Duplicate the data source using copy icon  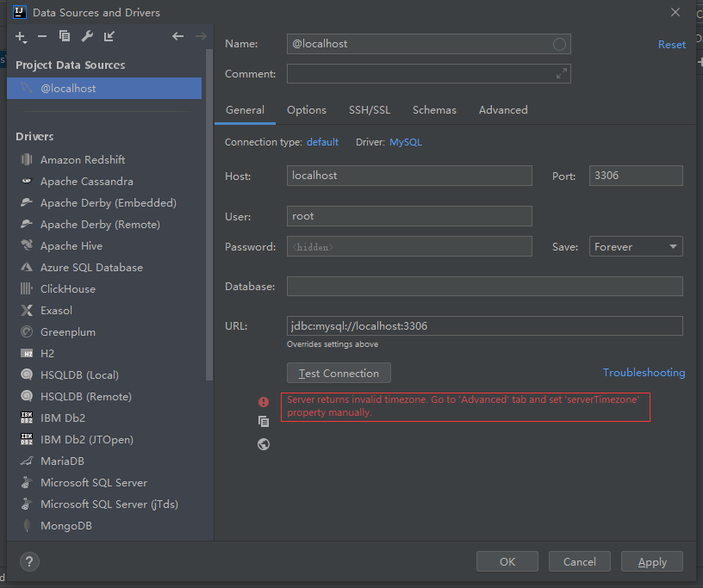(65, 36)
